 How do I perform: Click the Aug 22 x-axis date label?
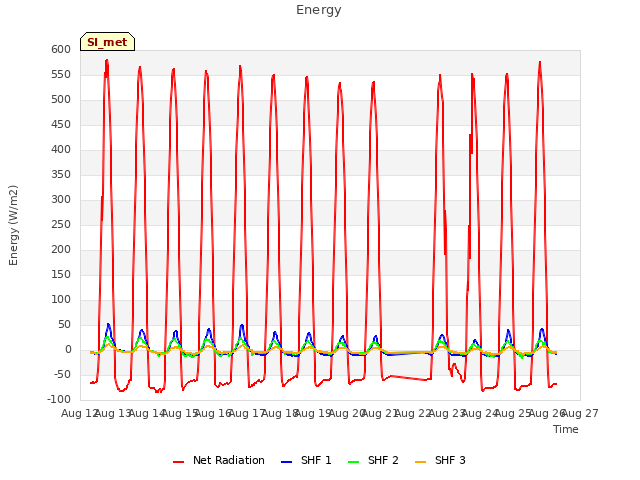pyautogui.click(x=413, y=413)
